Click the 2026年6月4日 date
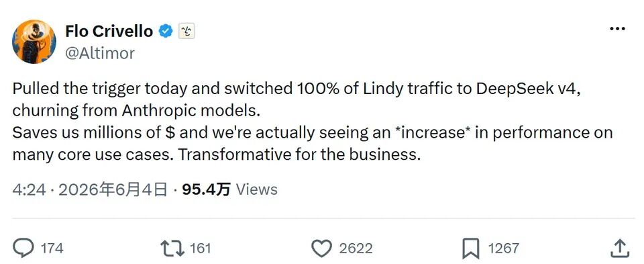644x264 pixels. pyautogui.click(x=113, y=189)
